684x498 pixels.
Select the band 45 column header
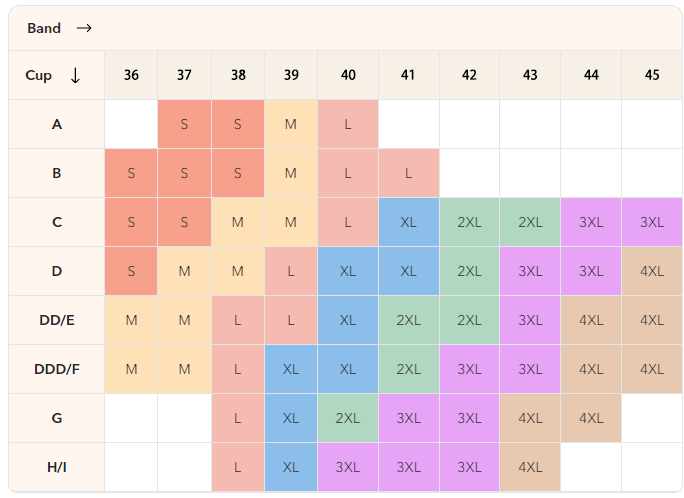[x=652, y=76]
